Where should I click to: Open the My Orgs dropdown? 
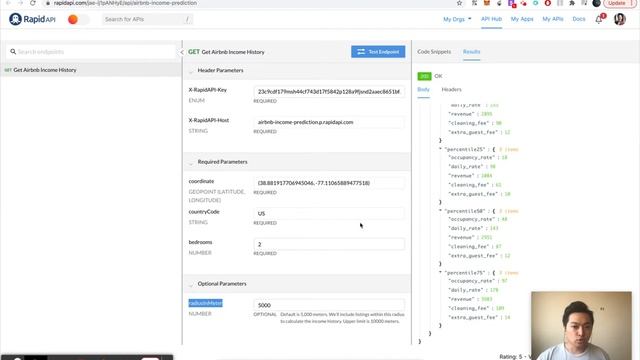(x=457, y=19)
